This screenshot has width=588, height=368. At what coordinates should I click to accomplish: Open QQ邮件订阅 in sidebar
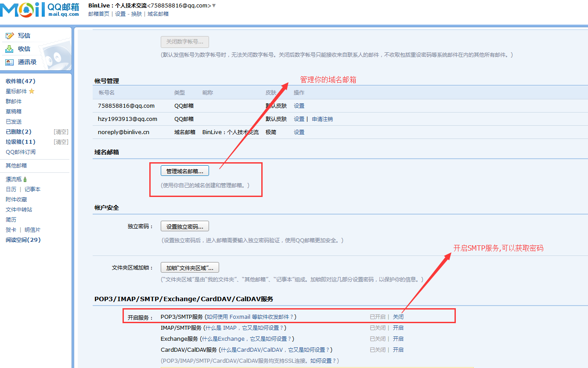tap(21, 152)
